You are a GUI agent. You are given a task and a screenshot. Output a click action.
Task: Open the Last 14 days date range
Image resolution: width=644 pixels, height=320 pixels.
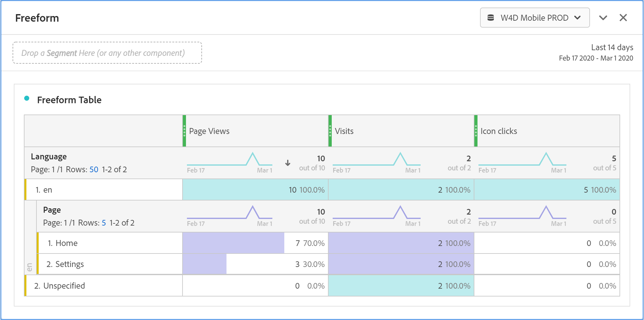pos(612,47)
